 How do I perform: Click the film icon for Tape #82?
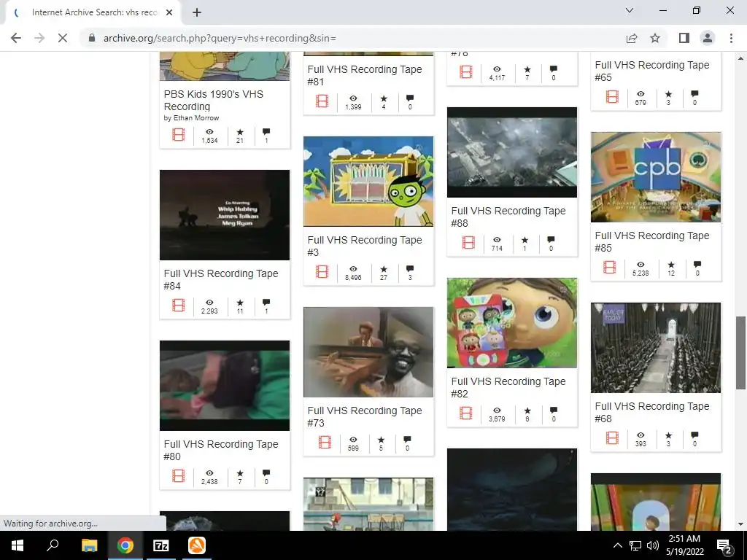(466, 413)
